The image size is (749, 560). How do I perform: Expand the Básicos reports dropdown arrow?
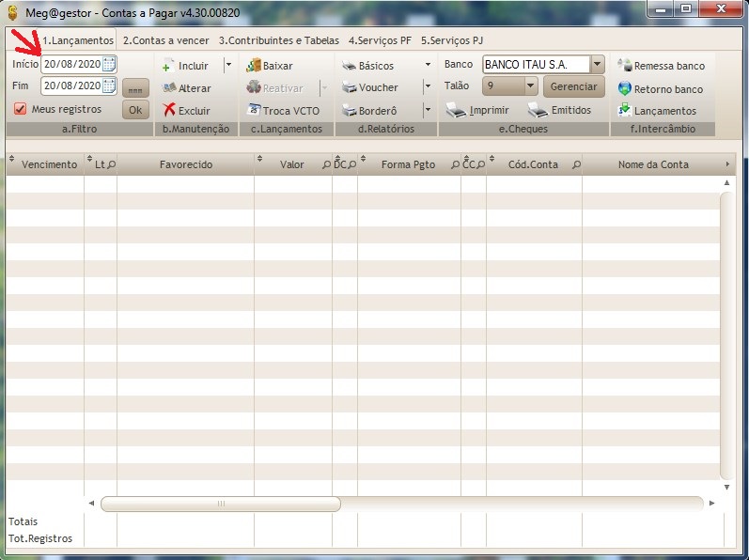point(428,66)
